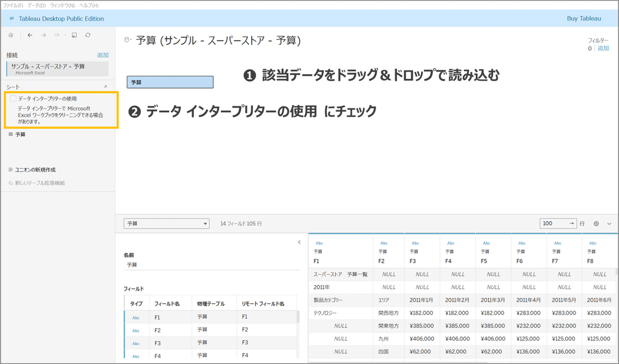Image resolution: width=619 pixels, height=364 pixels.
Task: Click the 関西地方 cell
Action: coord(389,313)
